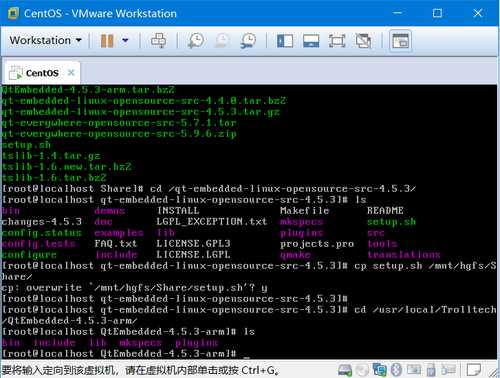Screen dimensions: 500x378
Task: Show the library sidebar panel icon
Action: point(285,41)
